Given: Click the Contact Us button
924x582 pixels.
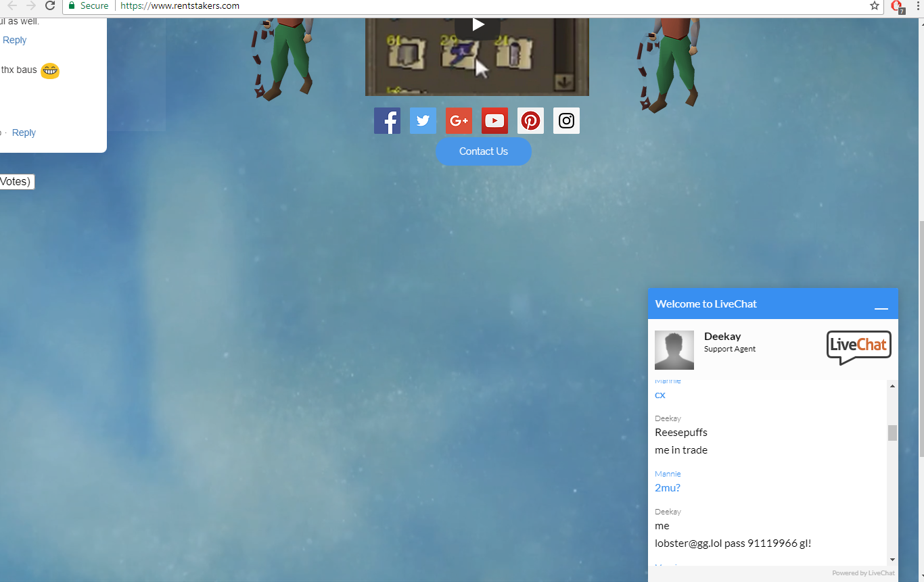Looking at the screenshot, I should click(483, 151).
